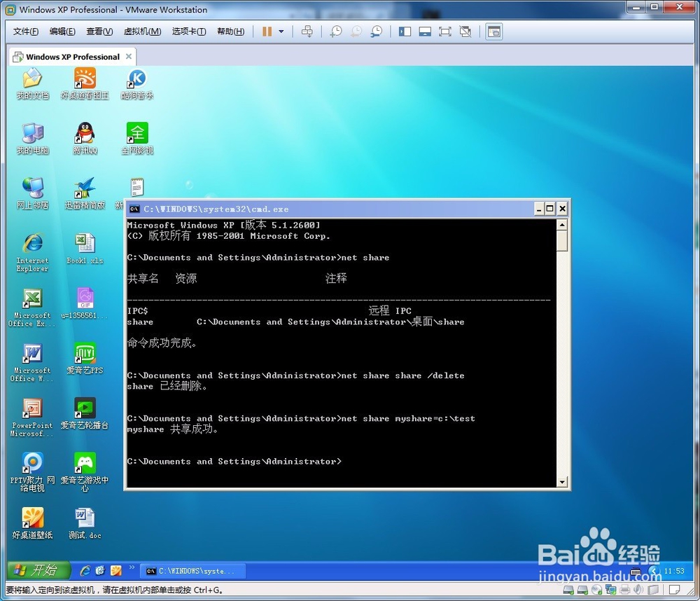Select 网上邻居 desktop icon
Viewport: 700px width, 601px height.
[32, 193]
